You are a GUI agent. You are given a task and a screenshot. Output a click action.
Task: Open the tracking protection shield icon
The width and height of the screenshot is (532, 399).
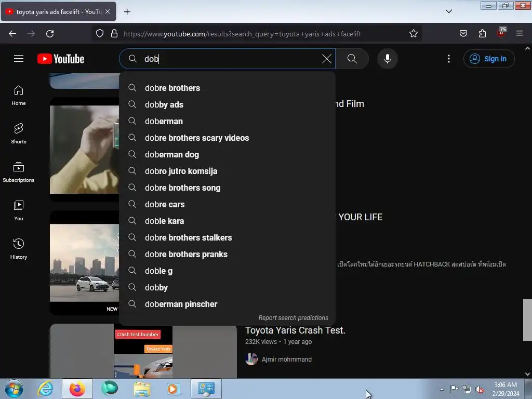(x=99, y=34)
